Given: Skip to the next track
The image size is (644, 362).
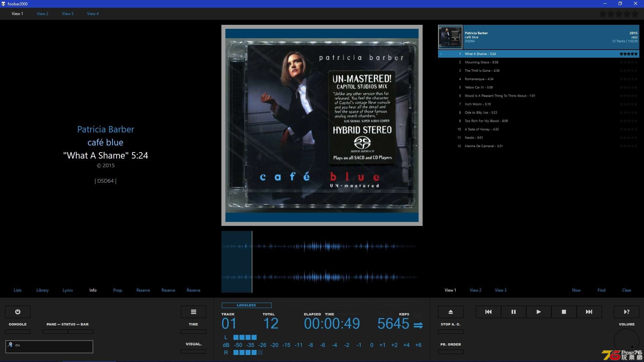Looking at the screenshot, I should click(x=589, y=312).
